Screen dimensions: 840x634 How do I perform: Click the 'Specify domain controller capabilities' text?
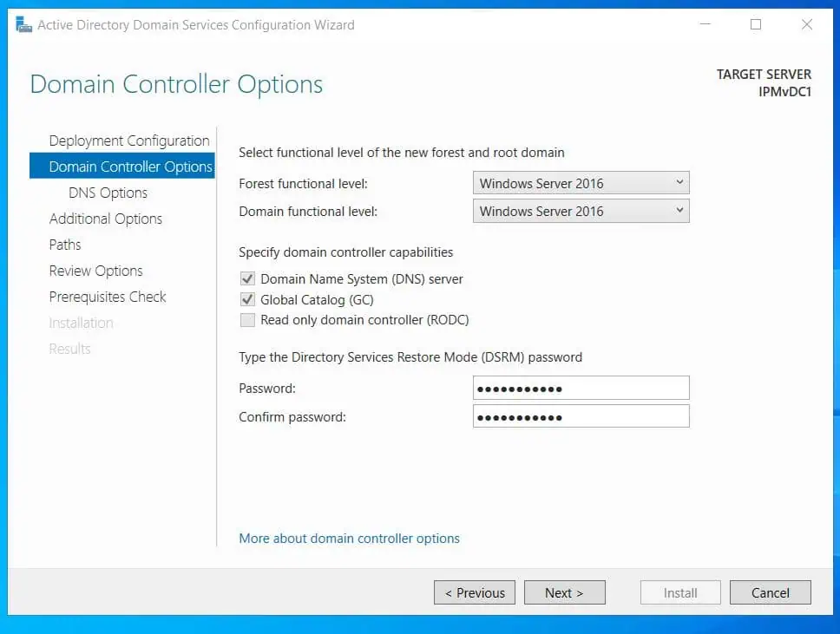coord(345,252)
